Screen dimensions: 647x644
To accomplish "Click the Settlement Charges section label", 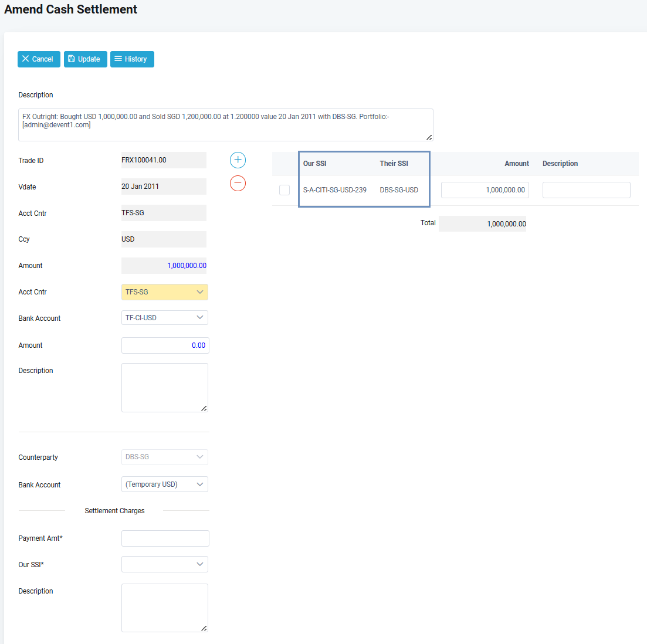I will click(115, 511).
